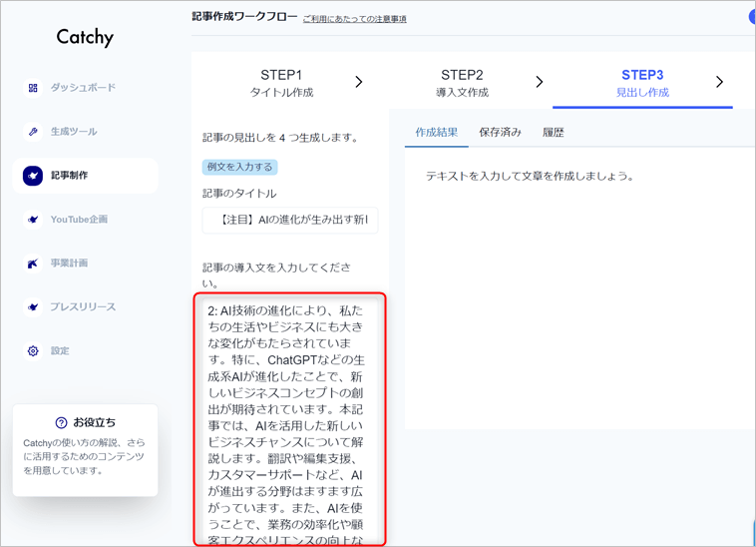Click the YouTube企画 sidebar icon
This screenshot has height=547, width=756.
coord(33,220)
